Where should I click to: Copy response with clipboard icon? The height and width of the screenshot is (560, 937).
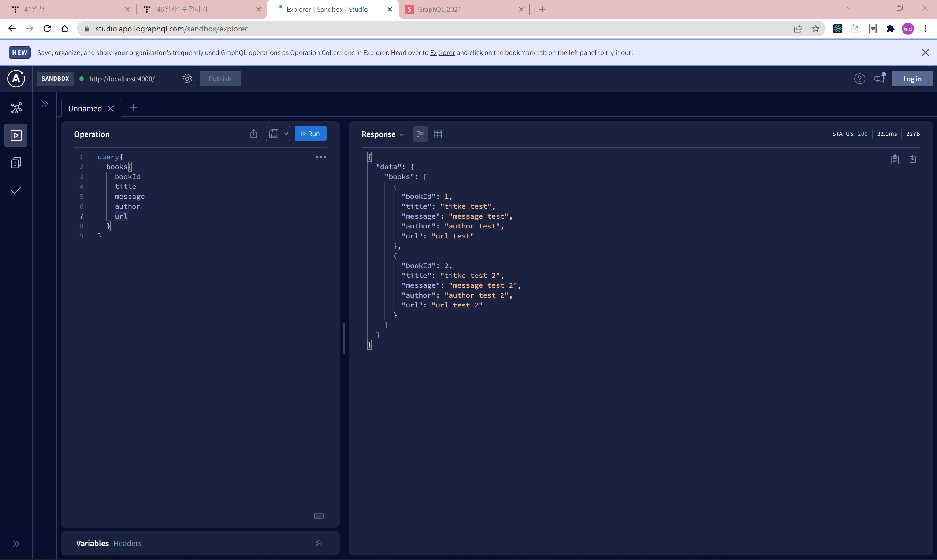[x=894, y=159]
